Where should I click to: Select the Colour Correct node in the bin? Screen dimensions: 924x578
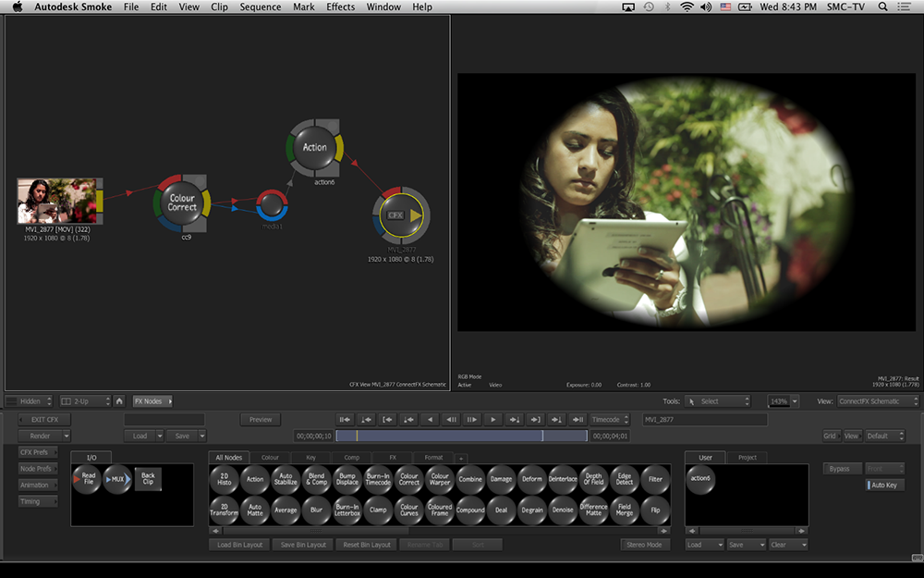pyautogui.click(x=408, y=479)
